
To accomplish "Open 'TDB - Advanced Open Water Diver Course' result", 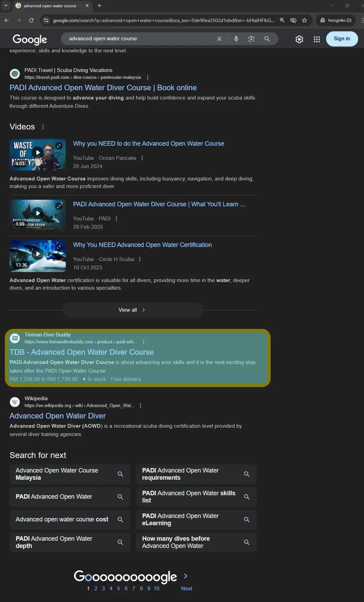I will tap(82, 352).
